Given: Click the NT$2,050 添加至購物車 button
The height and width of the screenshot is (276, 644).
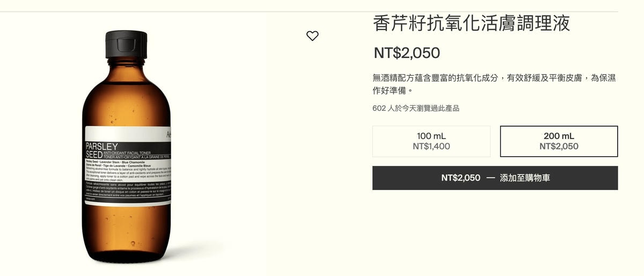Looking at the screenshot, I should 495,178.
